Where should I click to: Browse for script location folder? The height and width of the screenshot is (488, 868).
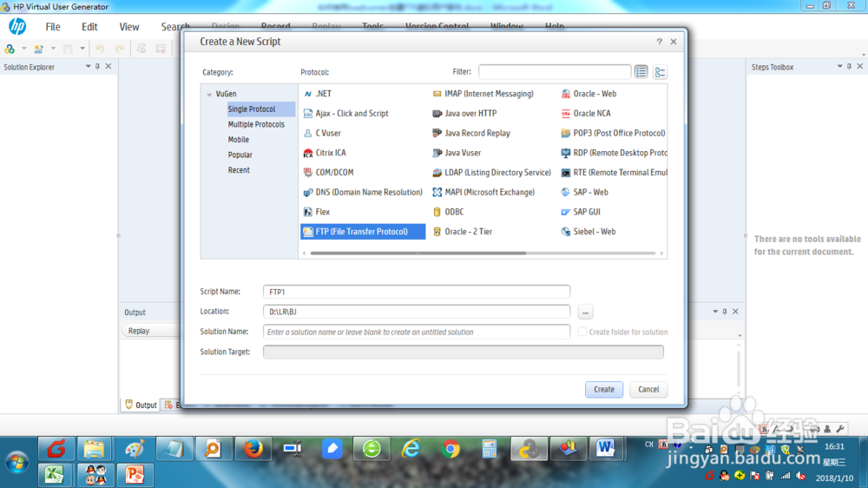(x=585, y=312)
